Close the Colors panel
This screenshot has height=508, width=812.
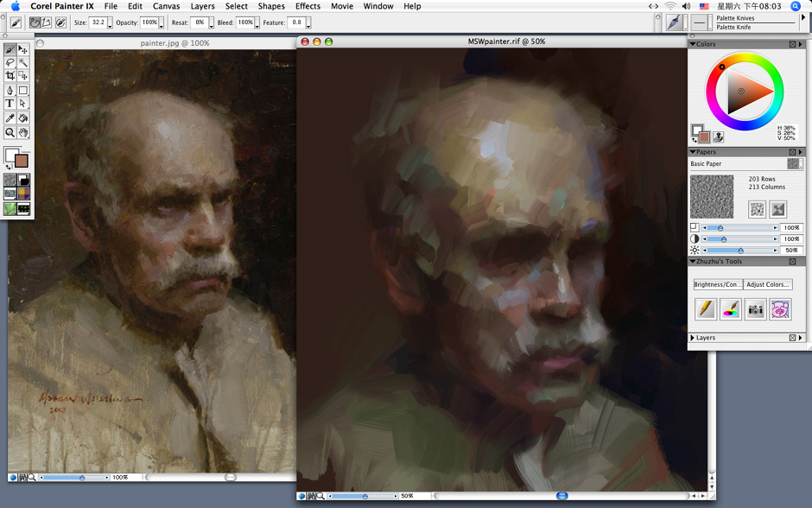coord(792,45)
